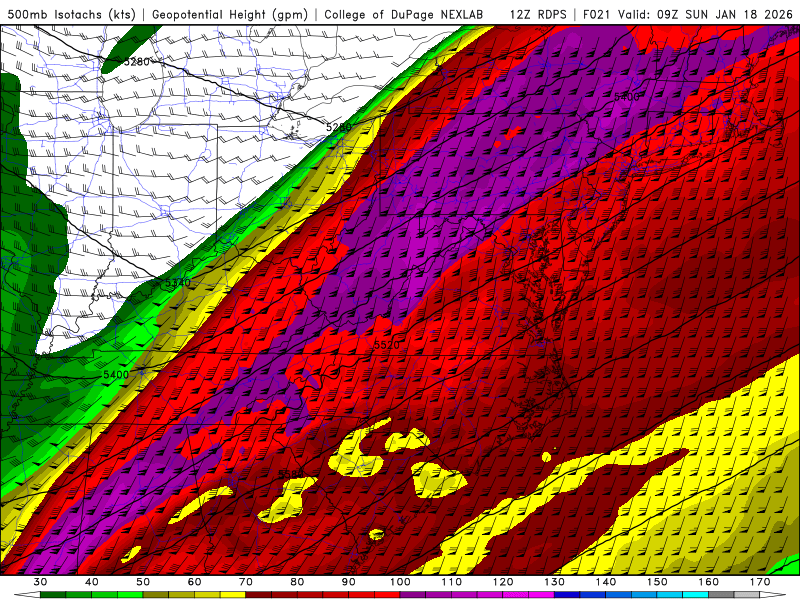The height and width of the screenshot is (600, 800).
Task: Select the dark green swatch starting at 30
Action: point(53,595)
